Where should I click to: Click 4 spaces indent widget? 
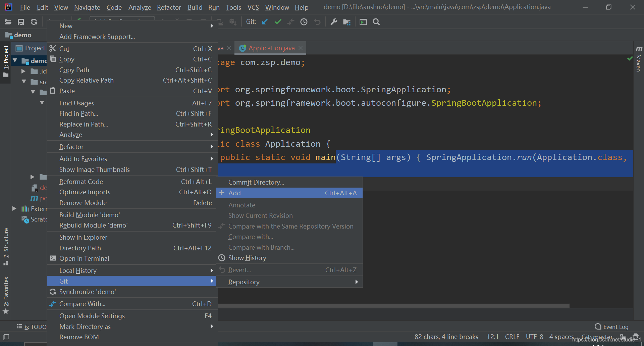coord(561,337)
